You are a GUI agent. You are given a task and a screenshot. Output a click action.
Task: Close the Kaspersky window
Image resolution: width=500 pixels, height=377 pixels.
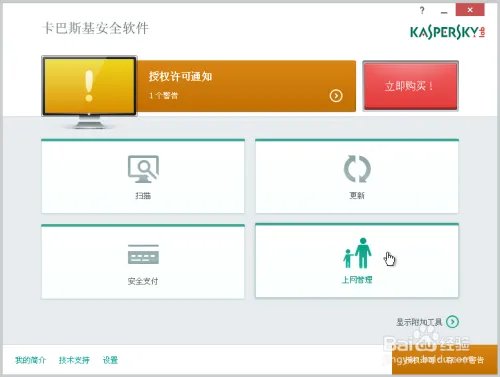(x=470, y=10)
